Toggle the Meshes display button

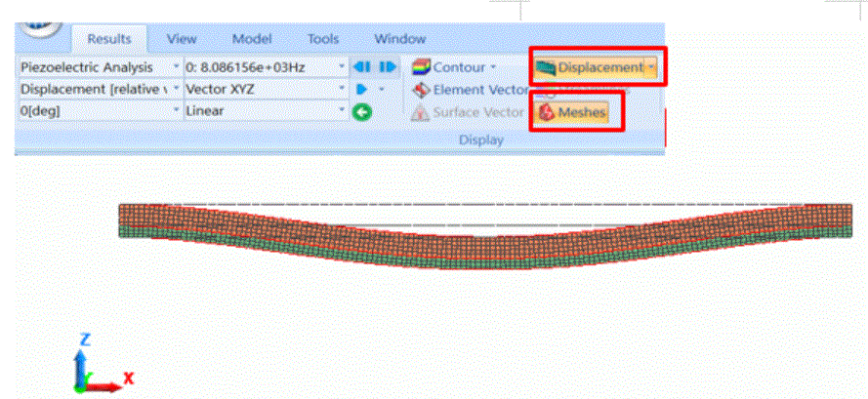(572, 113)
